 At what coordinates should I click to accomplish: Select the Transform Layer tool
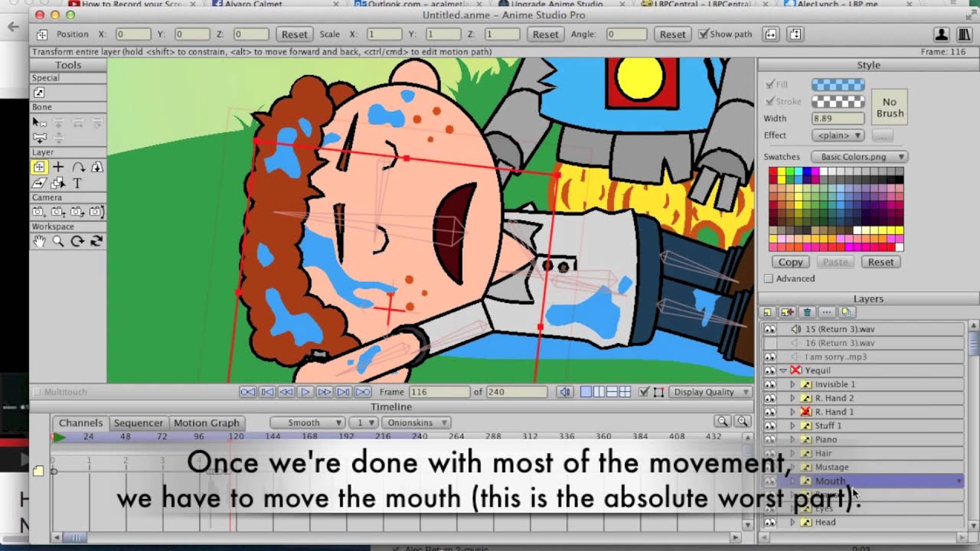[x=39, y=167]
